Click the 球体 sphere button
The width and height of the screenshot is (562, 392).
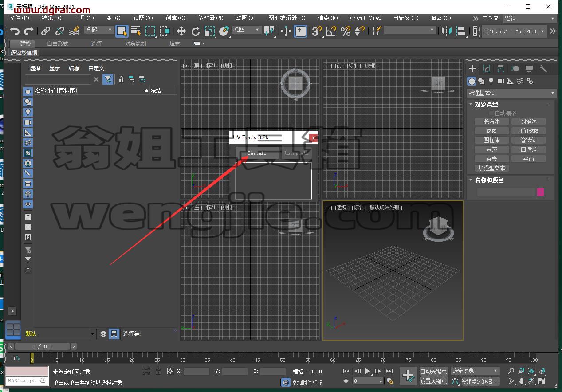(x=491, y=131)
